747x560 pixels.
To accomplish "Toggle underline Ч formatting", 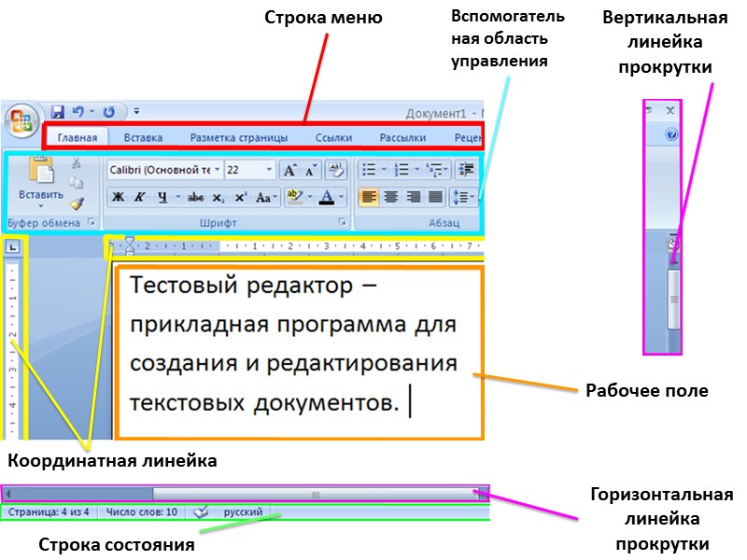I will (162, 197).
